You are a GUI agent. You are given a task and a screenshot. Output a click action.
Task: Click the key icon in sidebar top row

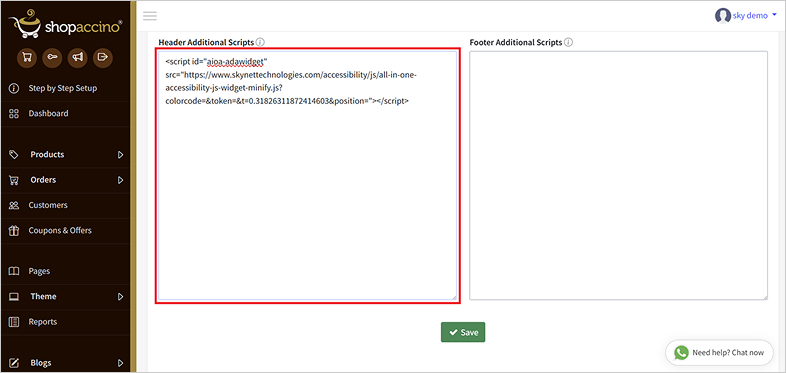click(x=52, y=58)
